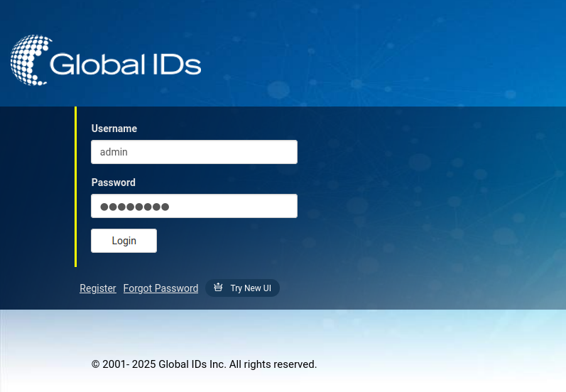Click 'All rights reserved.' footer text
The image size is (566, 392).
pyautogui.click(x=273, y=364)
